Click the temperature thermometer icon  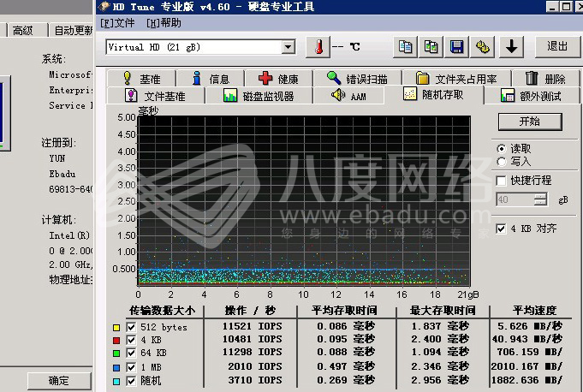(318, 47)
